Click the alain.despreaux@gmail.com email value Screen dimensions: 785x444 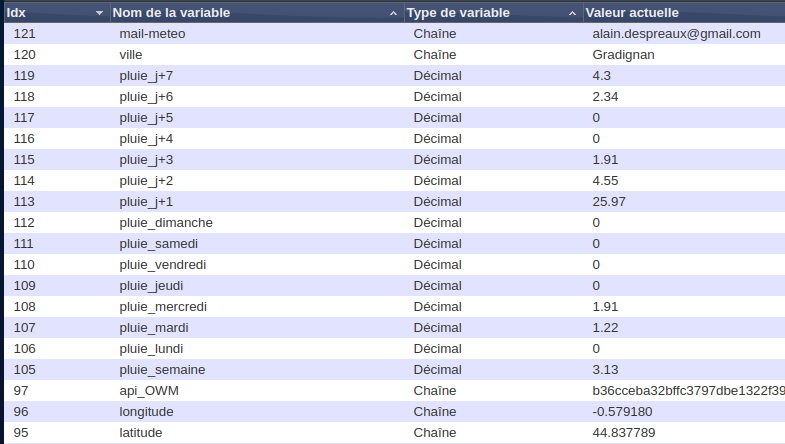coord(676,33)
